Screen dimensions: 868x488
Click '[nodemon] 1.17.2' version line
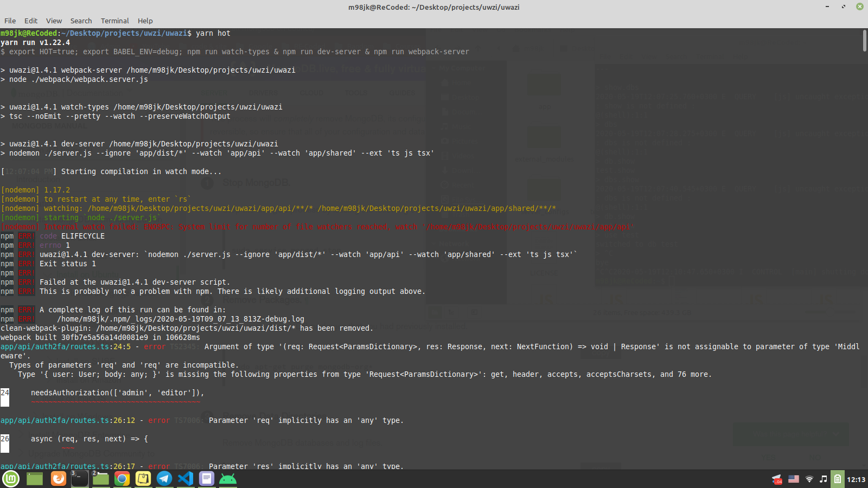pyautogui.click(x=35, y=190)
